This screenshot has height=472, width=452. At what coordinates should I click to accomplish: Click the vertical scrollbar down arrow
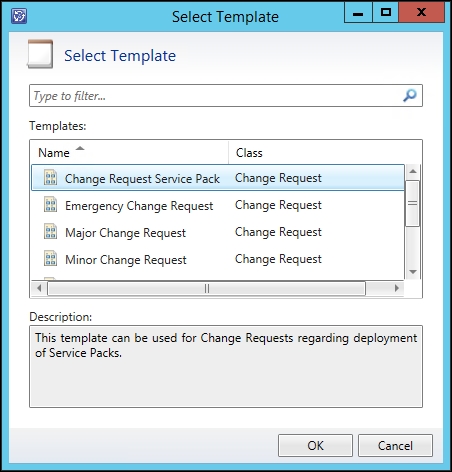(413, 272)
